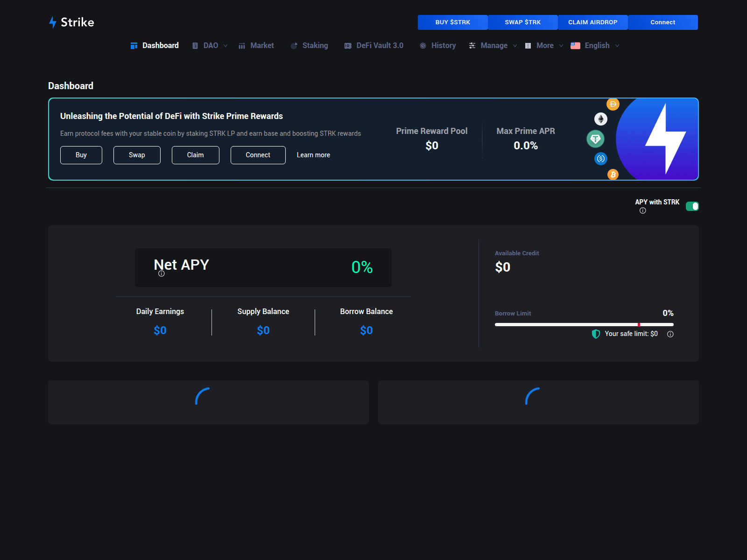Click the outlined Connect banner button
The width and height of the screenshot is (747, 560).
258,155
